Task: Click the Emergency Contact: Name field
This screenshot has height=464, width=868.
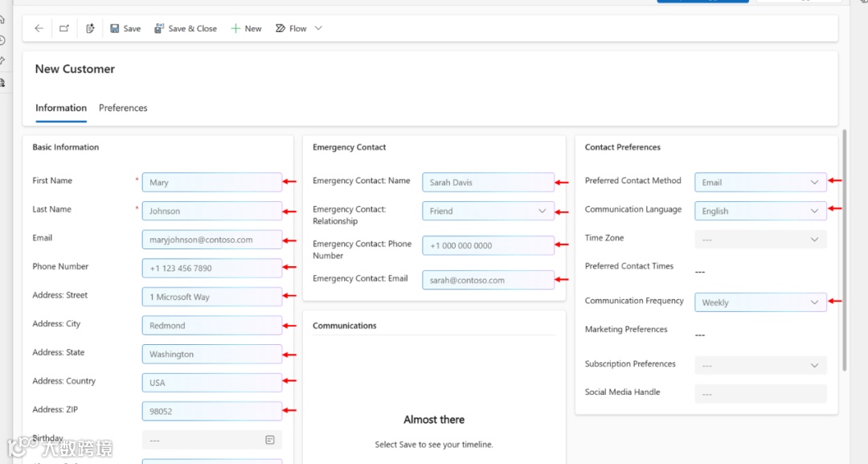Action: (488, 183)
